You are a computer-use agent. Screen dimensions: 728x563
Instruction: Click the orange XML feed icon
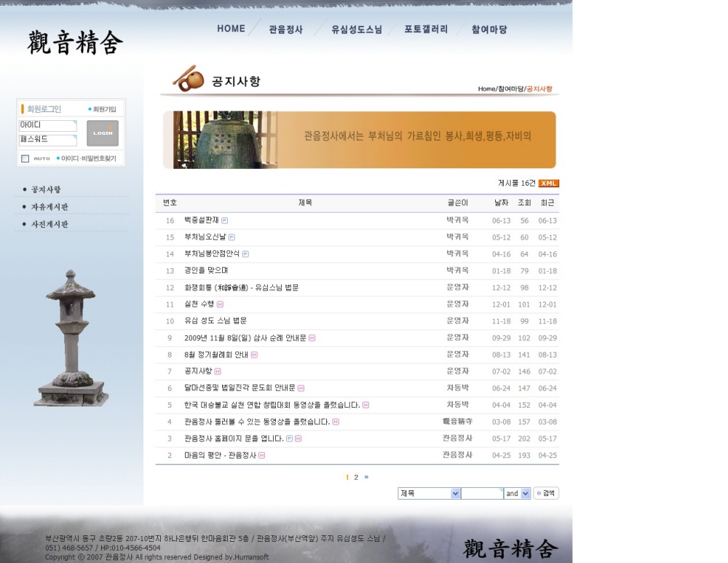(548, 184)
